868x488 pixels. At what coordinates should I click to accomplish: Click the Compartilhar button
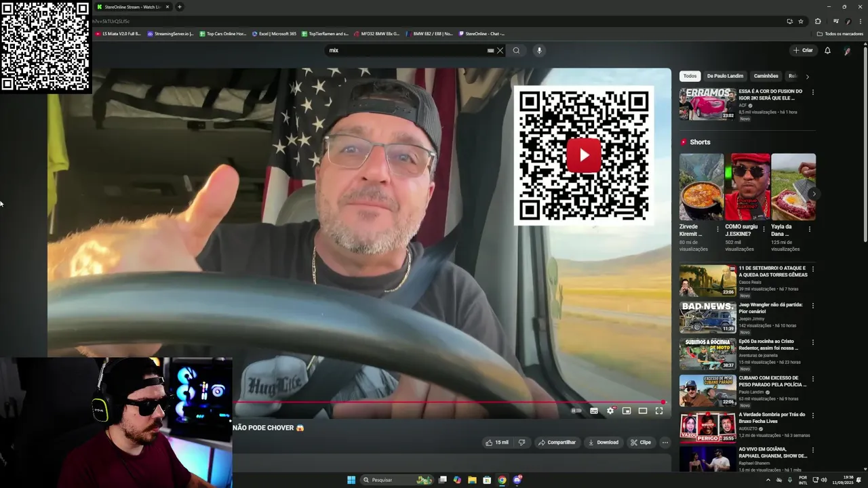557,443
